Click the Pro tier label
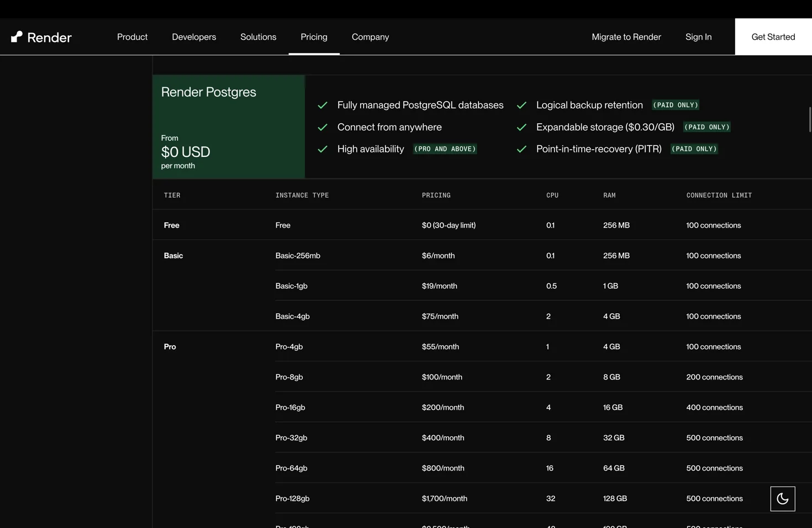The image size is (812, 528). (x=170, y=347)
